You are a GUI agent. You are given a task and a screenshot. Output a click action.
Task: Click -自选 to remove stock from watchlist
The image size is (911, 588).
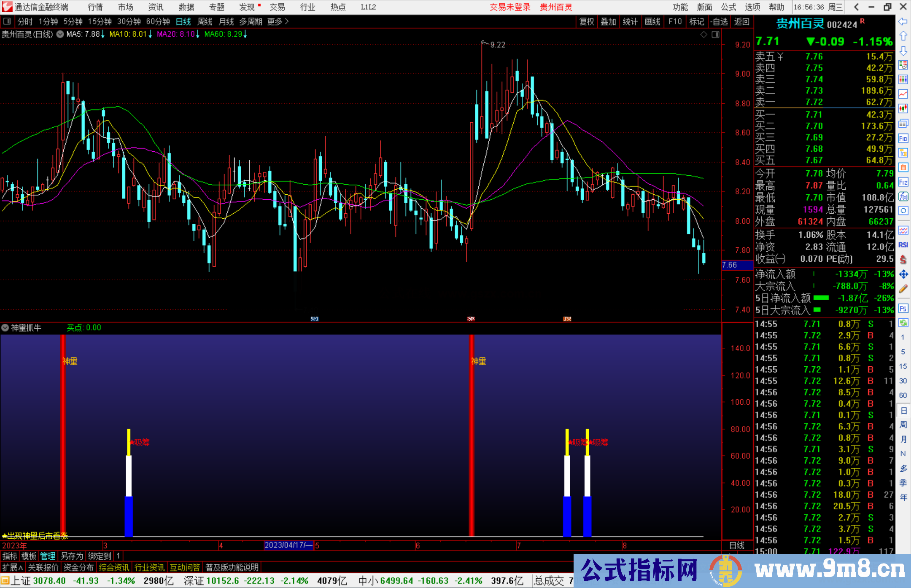coord(719,22)
